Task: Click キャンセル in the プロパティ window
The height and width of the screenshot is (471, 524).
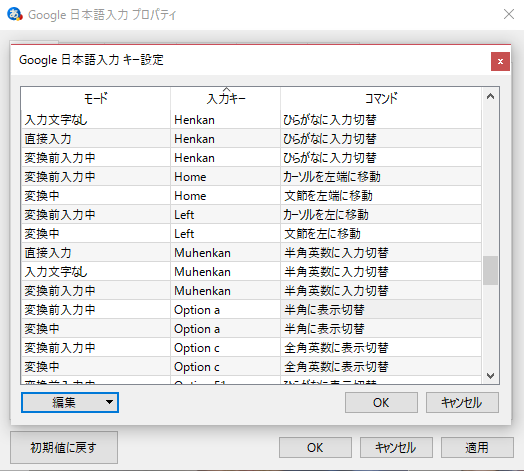Action: [x=396, y=447]
